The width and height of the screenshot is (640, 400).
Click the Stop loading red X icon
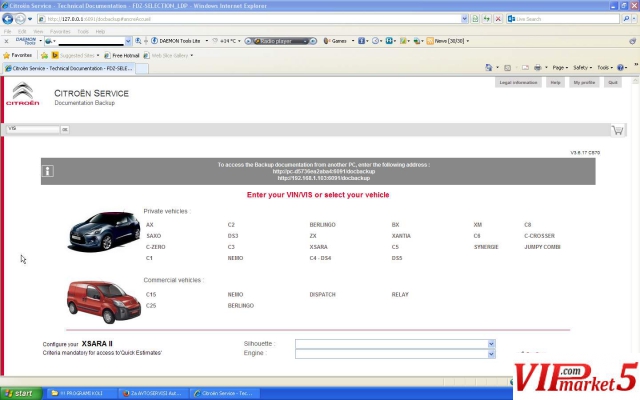click(x=498, y=19)
